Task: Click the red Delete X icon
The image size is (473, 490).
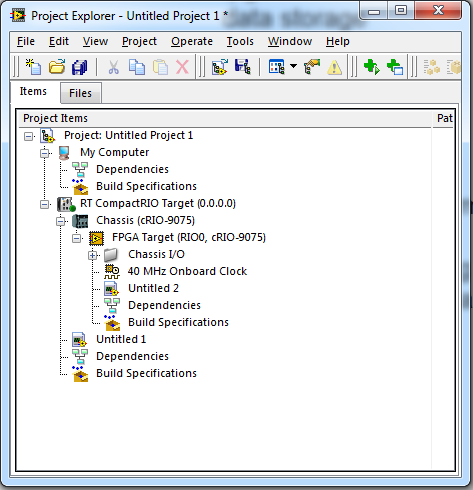Action: (183, 67)
